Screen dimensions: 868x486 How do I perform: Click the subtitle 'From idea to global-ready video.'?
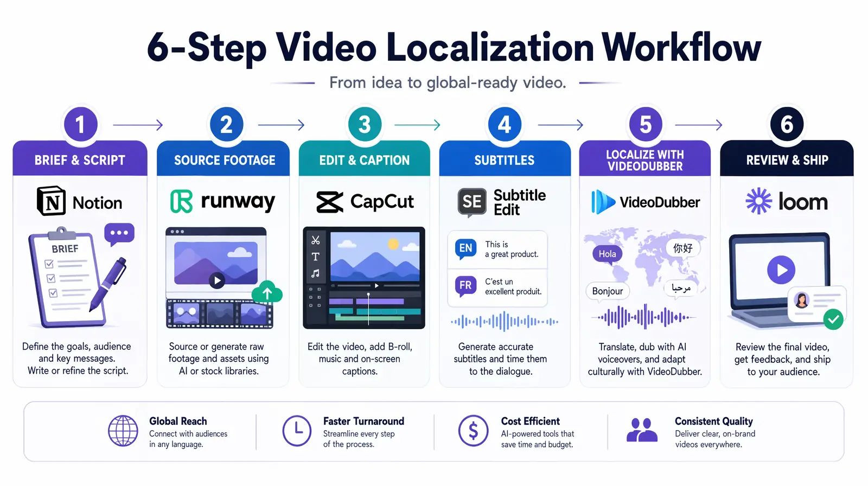(448, 82)
